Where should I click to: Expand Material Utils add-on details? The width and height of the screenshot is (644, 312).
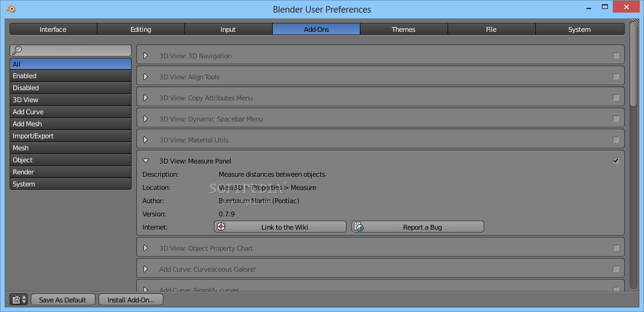pyautogui.click(x=145, y=139)
